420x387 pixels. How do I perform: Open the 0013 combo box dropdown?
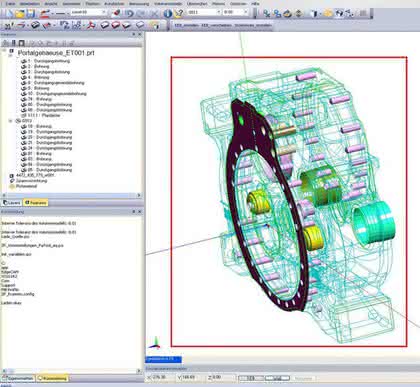[219, 12]
